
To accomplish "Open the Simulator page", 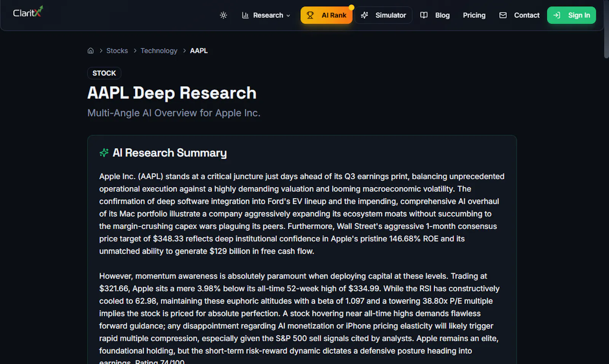I will pyautogui.click(x=383, y=15).
